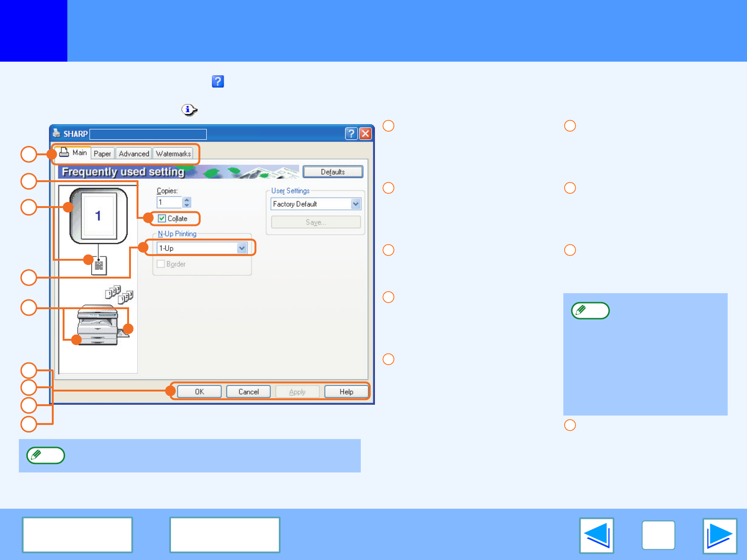The image size is (747, 560).
Task: Click the title bar question mark button
Action: tap(351, 134)
